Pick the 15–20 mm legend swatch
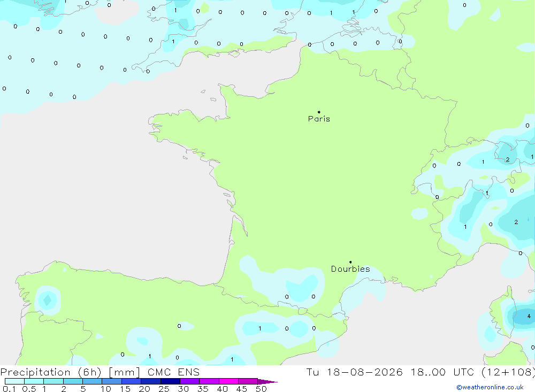535x392 pixels. click(132, 381)
